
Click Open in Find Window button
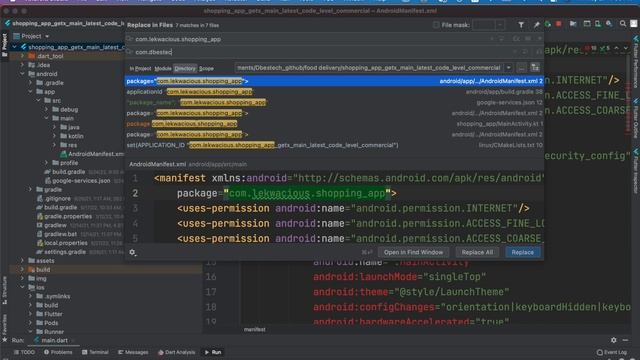pos(413,252)
